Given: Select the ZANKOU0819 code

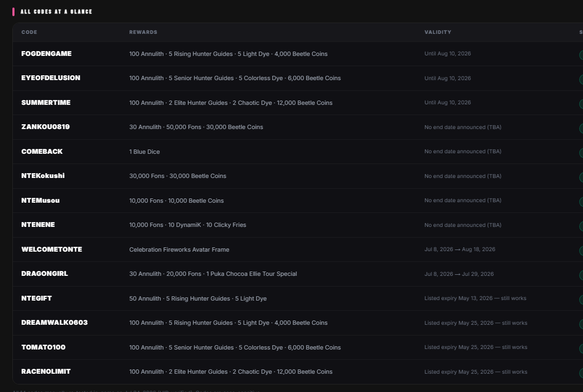Looking at the screenshot, I should (45, 127).
